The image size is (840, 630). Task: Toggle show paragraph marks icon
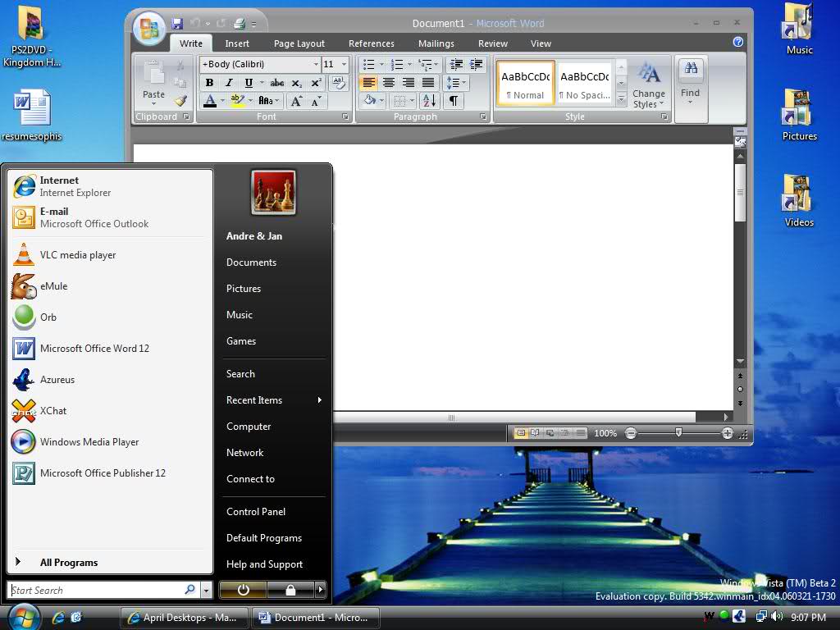[x=453, y=101]
